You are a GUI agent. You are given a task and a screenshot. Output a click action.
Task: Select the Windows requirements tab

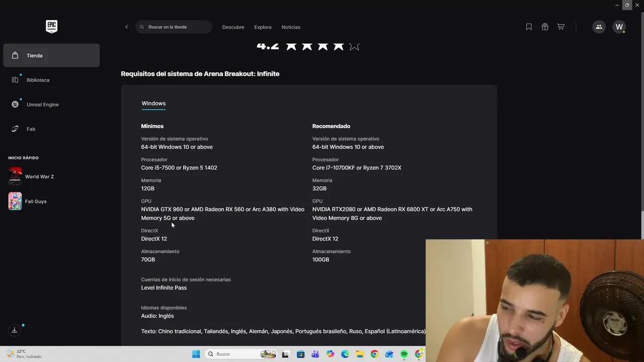(x=153, y=104)
